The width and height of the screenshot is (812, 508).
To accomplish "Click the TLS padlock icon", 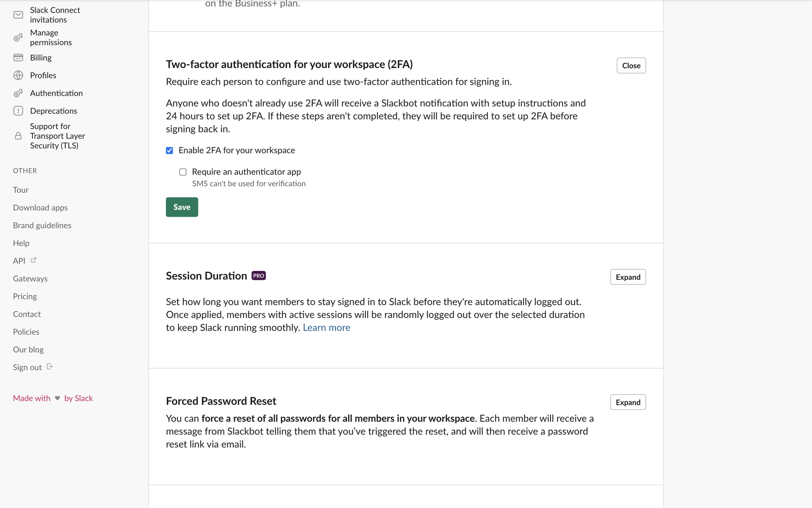I will point(18,136).
